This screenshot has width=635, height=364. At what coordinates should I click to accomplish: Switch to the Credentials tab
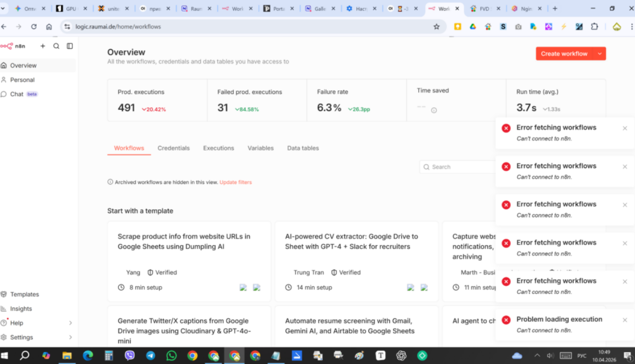pos(174,148)
